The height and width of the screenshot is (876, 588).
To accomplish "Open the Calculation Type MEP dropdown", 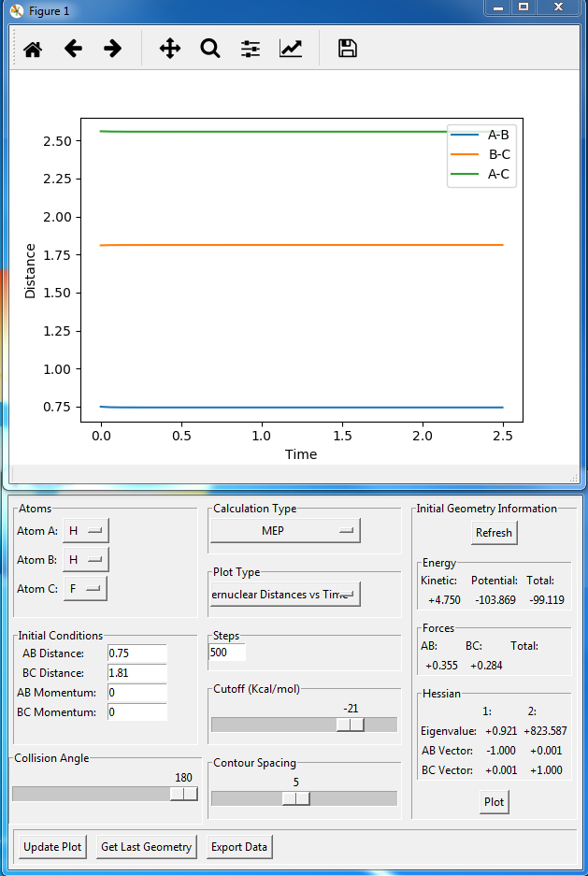I will pyautogui.click(x=285, y=531).
